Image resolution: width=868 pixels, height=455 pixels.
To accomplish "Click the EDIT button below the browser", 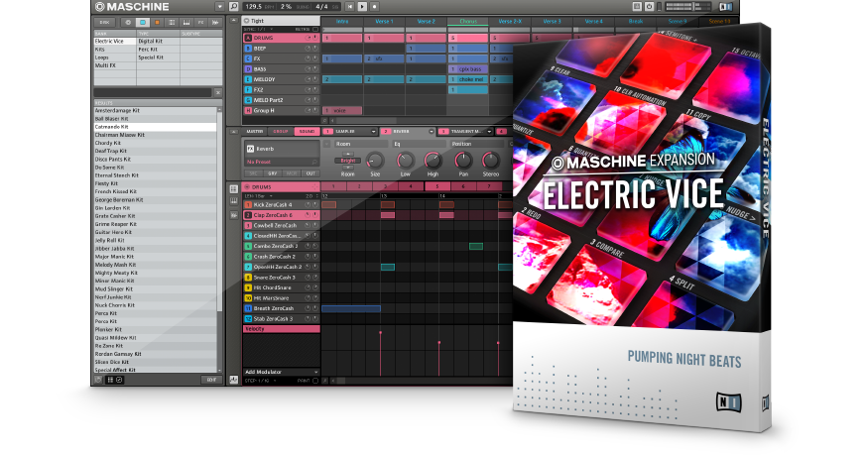I will pos(211,380).
